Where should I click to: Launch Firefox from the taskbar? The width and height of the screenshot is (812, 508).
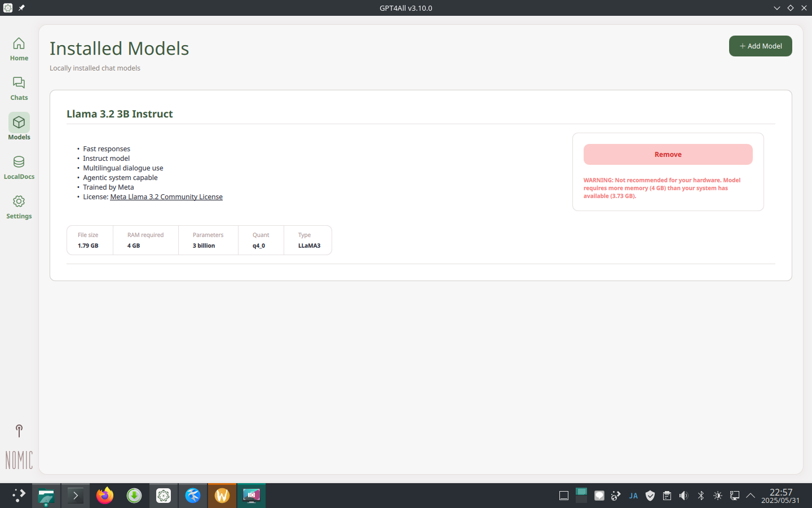(104, 496)
